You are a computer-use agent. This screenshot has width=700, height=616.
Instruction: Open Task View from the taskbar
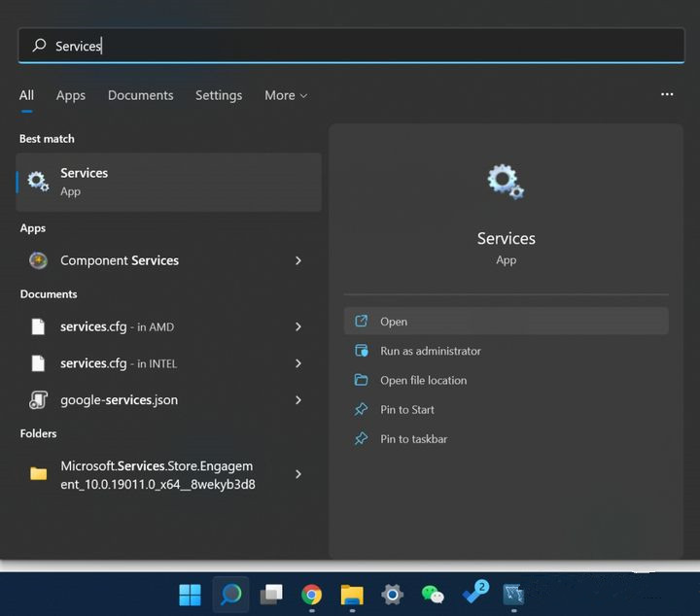tap(271, 595)
